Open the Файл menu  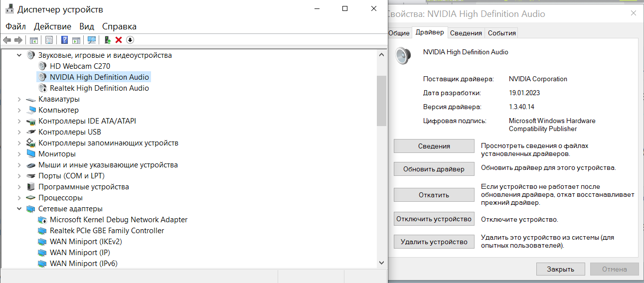(16, 26)
